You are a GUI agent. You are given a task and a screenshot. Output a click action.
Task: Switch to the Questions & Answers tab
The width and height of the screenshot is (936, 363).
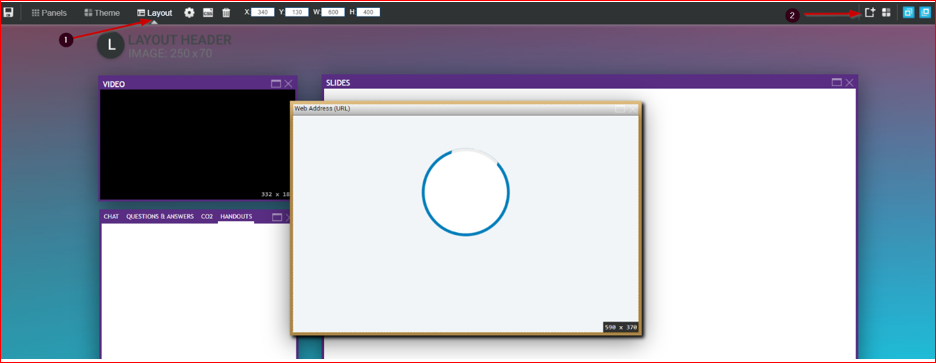160,217
